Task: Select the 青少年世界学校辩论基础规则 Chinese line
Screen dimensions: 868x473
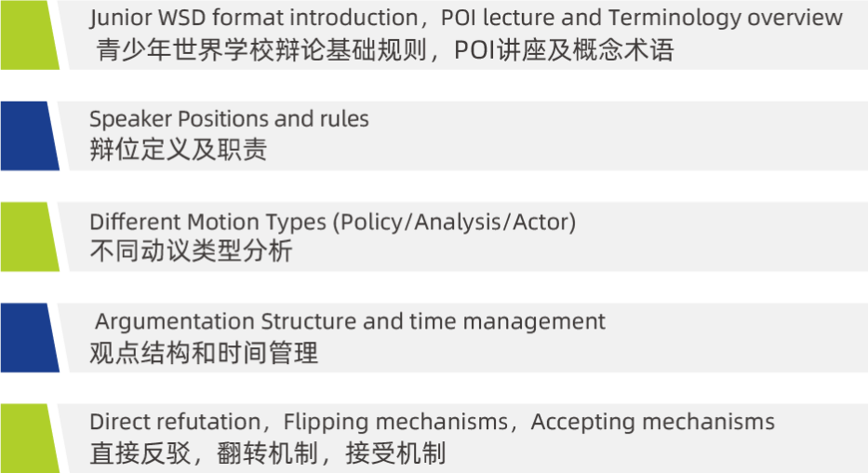Action: [261, 50]
